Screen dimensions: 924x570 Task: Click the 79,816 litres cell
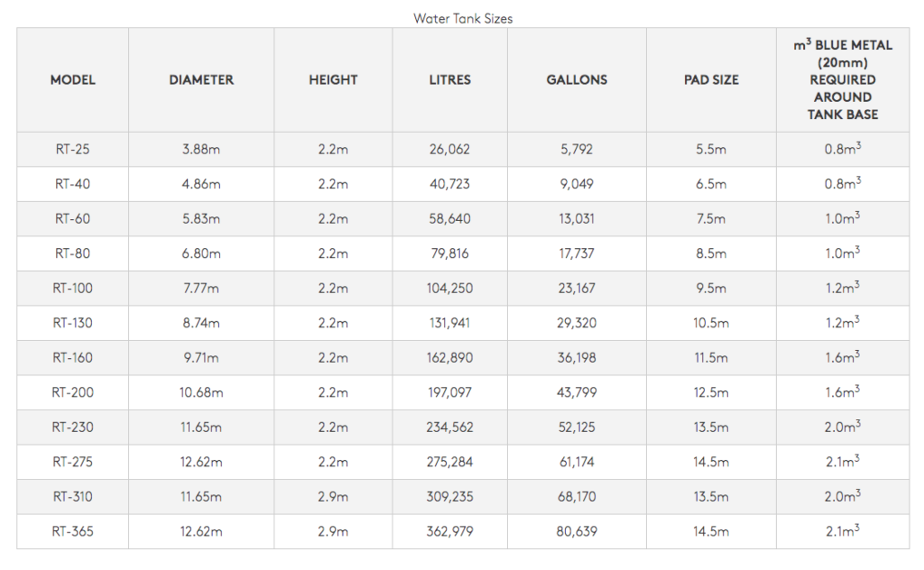tap(449, 253)
